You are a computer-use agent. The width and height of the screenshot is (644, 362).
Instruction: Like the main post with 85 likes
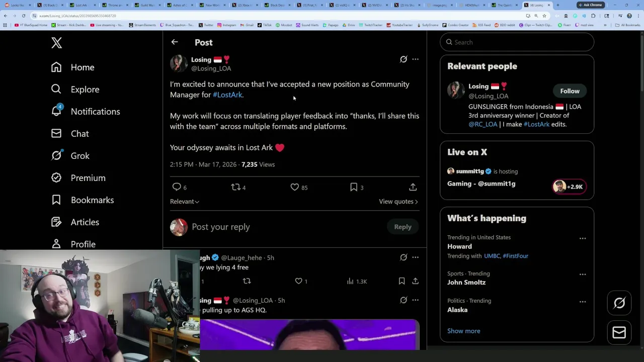[x=295, y=187]
